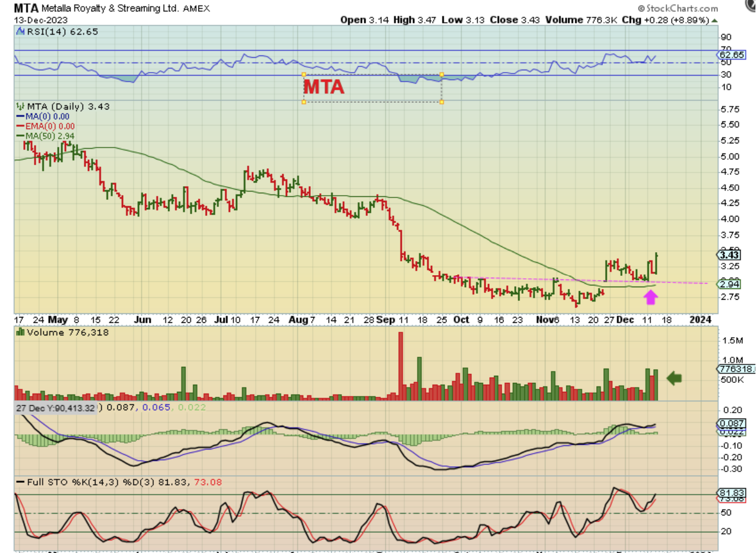
Task: Click the MTA (Daily) candlestick legend icon
Action: pos(19,106)
